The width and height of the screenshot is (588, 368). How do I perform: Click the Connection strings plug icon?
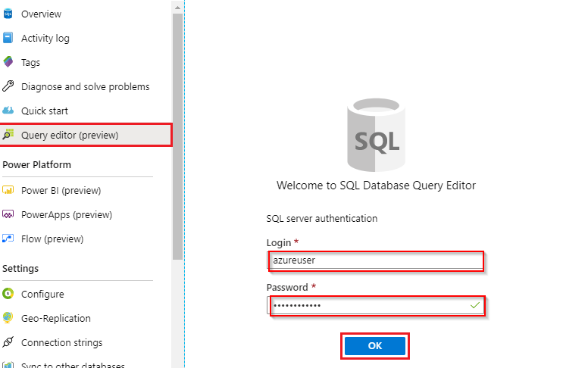pyautogui.click(x=8, y=341)
